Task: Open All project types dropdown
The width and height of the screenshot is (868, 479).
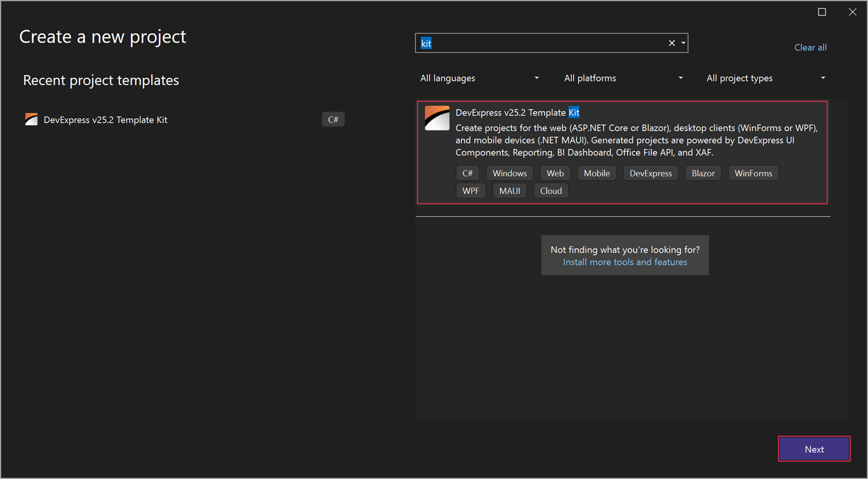Action: pyautogui.click(x=766, y=78)
